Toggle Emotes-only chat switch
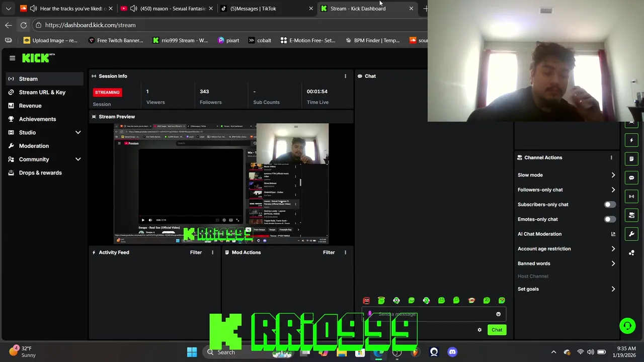This screenshot has width=644, height=362. coord(609,219)
